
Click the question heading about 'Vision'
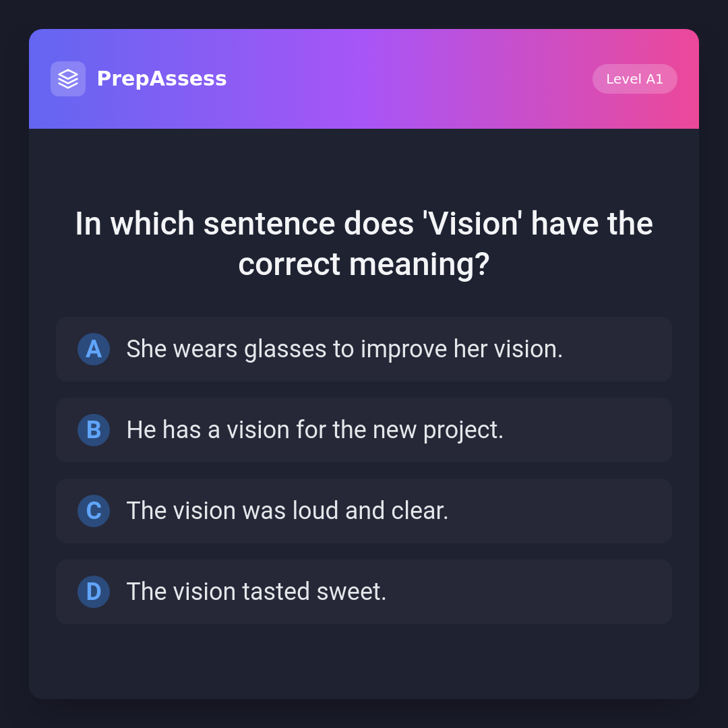tap(364, 243)
